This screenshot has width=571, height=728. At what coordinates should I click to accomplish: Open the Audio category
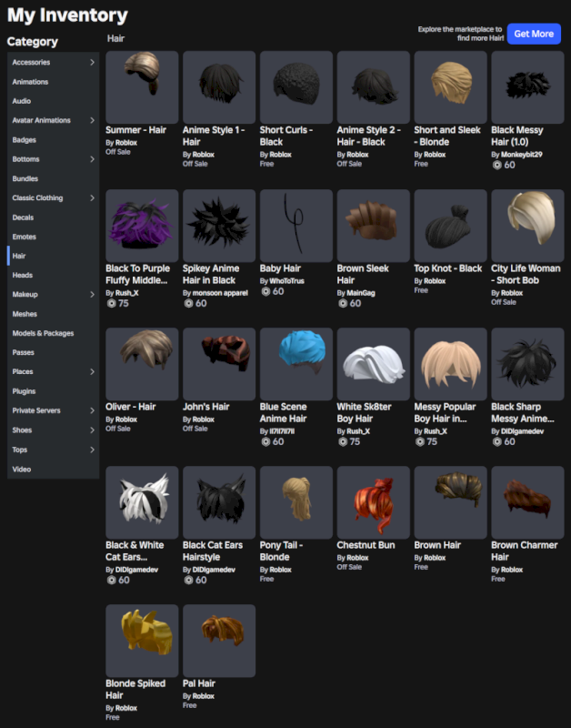(21, 101)
